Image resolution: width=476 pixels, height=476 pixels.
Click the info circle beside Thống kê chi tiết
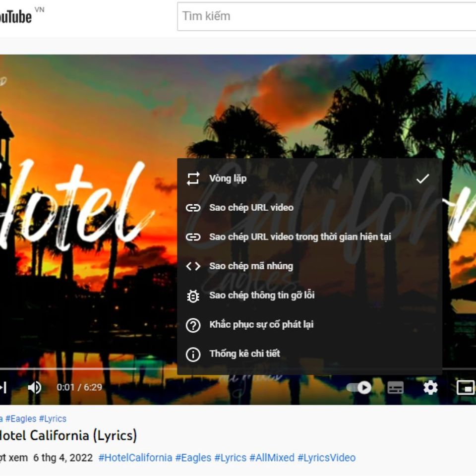coord(193,354)
